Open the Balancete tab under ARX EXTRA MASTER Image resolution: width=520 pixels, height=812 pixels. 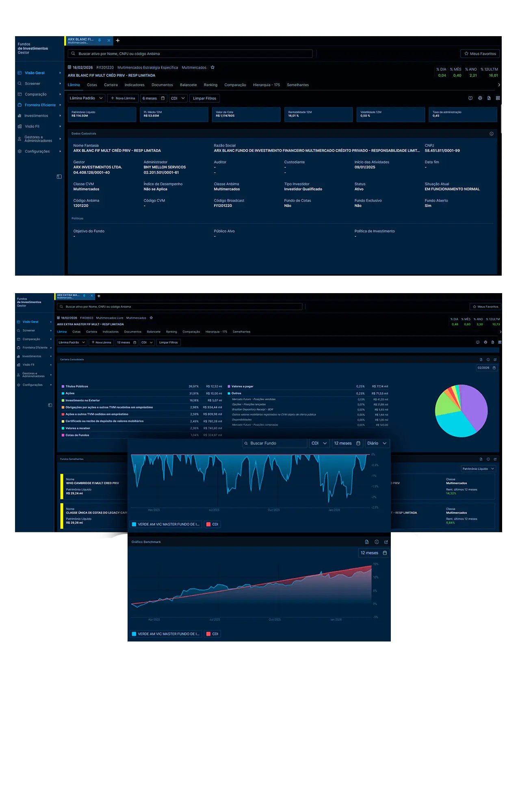tap(154, 332)
